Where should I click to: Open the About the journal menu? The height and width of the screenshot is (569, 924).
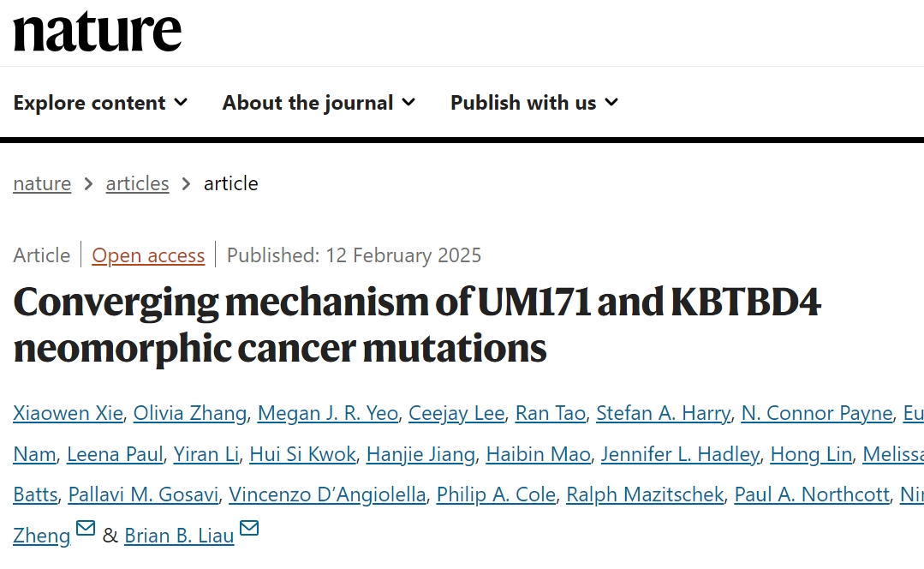pos(319,103)
